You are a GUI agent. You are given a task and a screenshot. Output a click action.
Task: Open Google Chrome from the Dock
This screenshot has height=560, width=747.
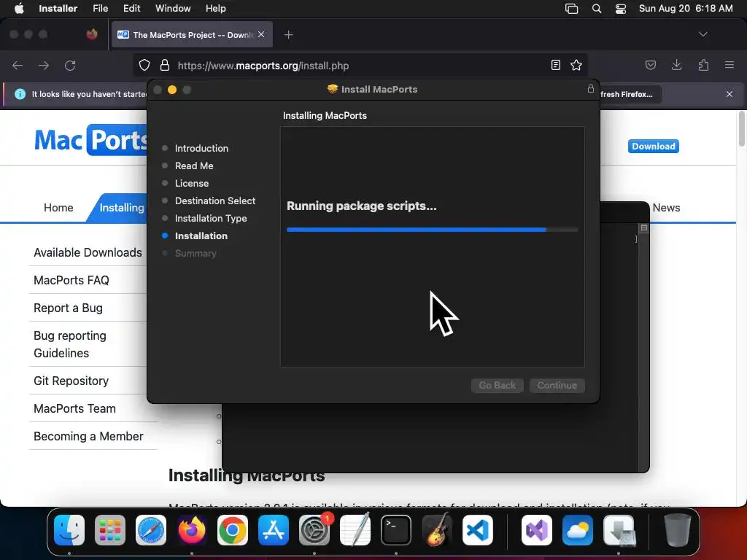233,530
